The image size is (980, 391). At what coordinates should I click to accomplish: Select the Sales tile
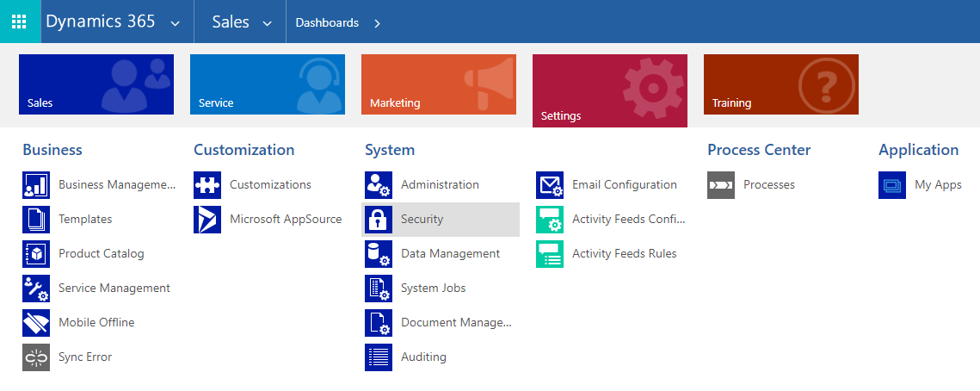point(96,84)
